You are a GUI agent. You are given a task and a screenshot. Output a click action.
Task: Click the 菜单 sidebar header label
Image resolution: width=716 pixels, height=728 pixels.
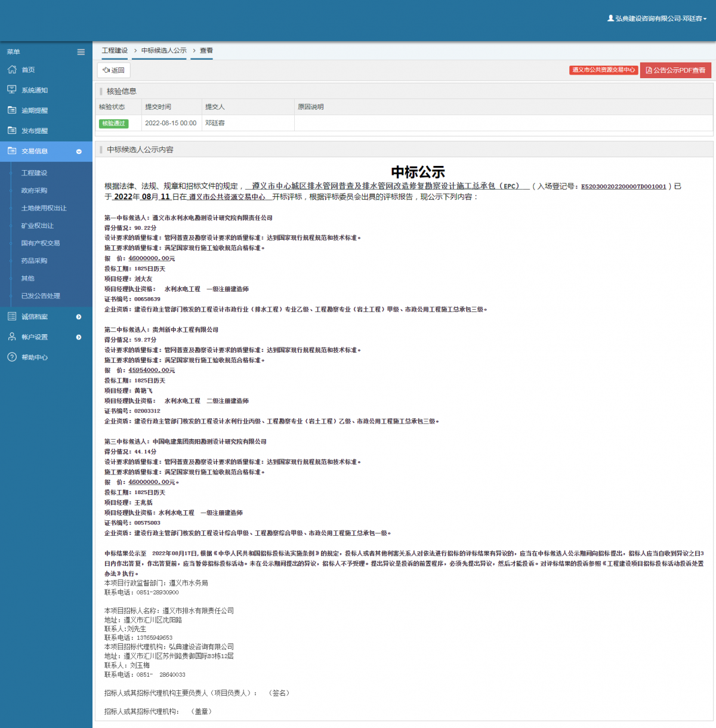[x=13, y=52]
